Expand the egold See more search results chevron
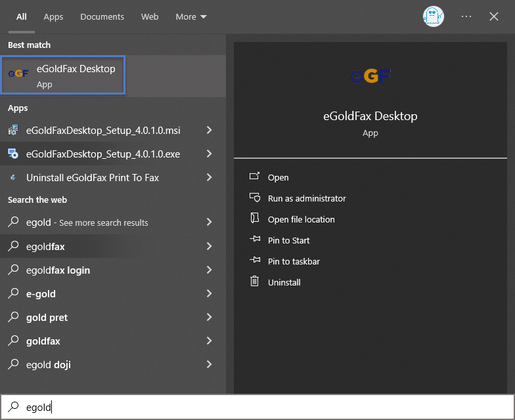 pyautogui.click(x=209, y=222)
